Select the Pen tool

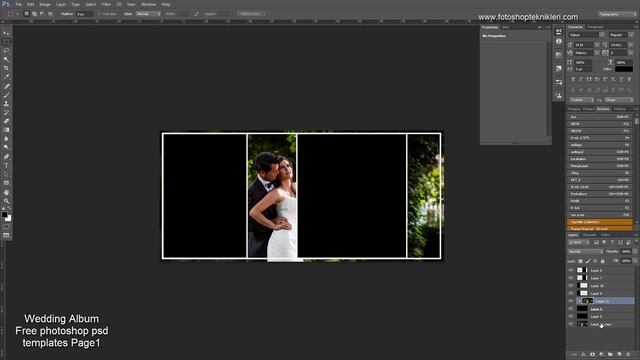click(6, 157)
